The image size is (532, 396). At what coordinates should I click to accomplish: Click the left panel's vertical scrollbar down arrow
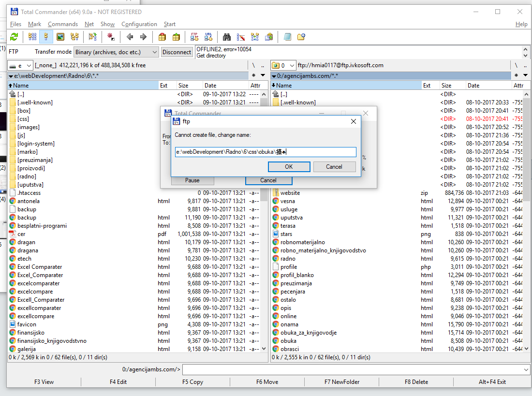click(x=264, y=349)
